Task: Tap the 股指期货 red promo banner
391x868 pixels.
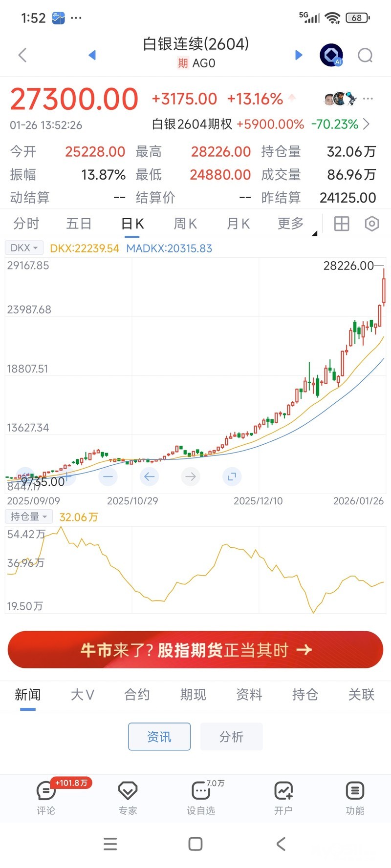Action: pyautogui.click(x=195, y=650)
